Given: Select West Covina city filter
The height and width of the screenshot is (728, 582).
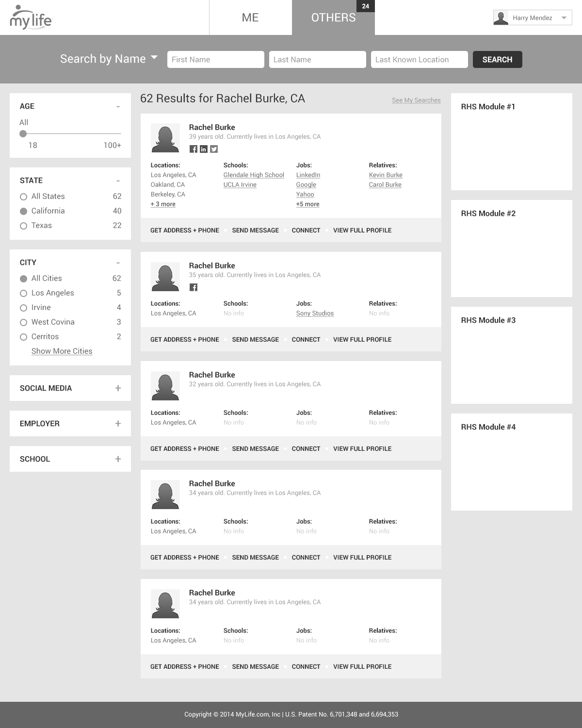Looking at the screenshot, I should tap(23, 322).
